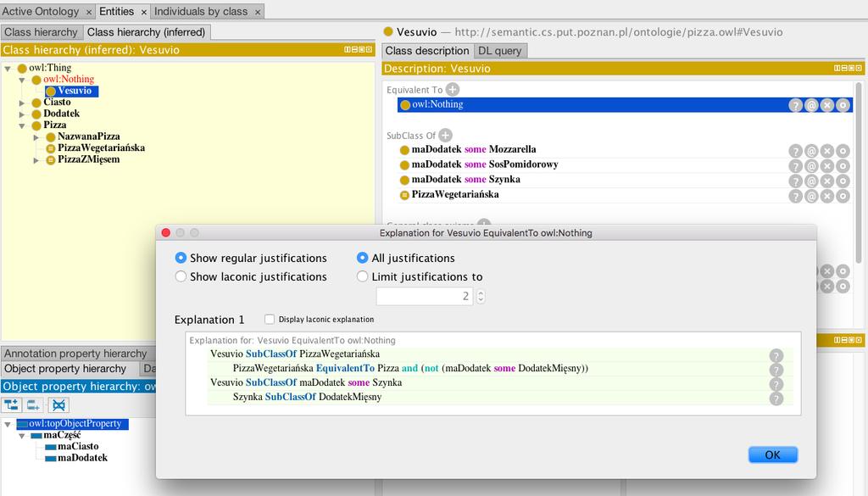Screen dimensions: 868x496
Task: Explain maDodatek some SosPomidorowy axiom
Action: [x=795, y=165]
